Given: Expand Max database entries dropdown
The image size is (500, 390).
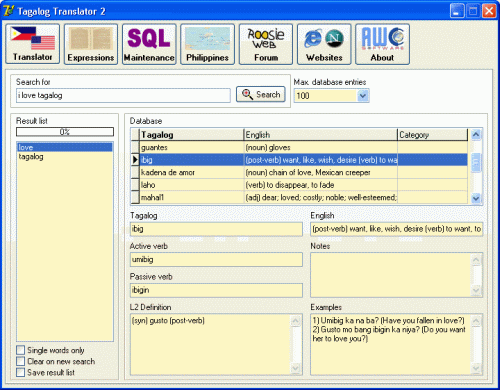Looking at the screenshot, I should pyautogui.click(x=363, y=96).
